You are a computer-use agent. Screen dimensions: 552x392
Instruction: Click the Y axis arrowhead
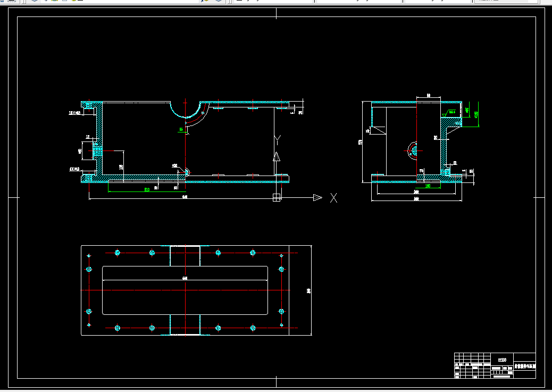click(277, 157)
